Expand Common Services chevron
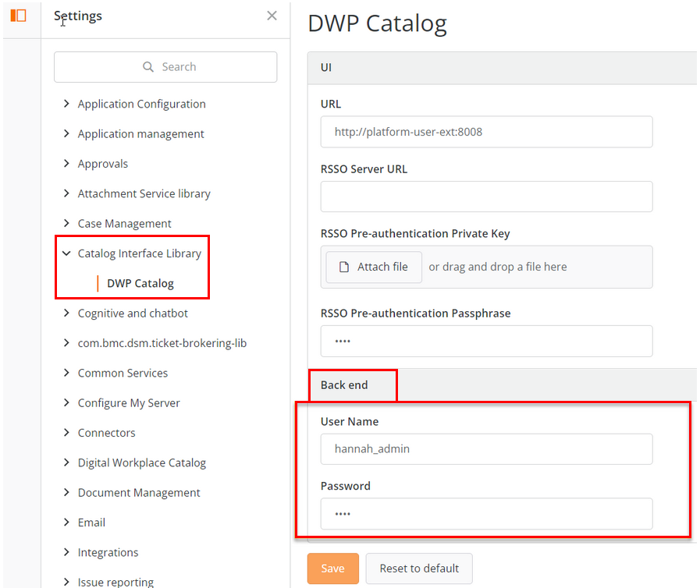This screenshot has width=700, height=588. (x=66, y=373)
